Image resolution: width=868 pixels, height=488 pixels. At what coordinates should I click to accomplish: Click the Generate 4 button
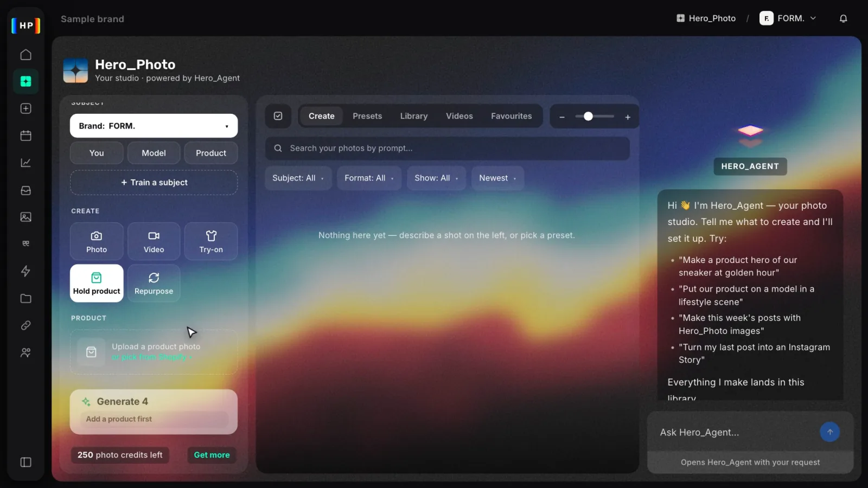coord(154,412)
